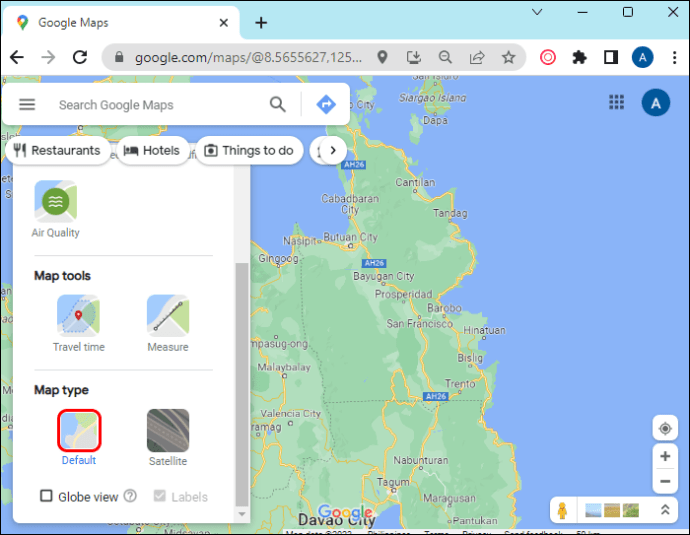
Task: Go back with the browser back arrow
Action: tap(17, 57)
